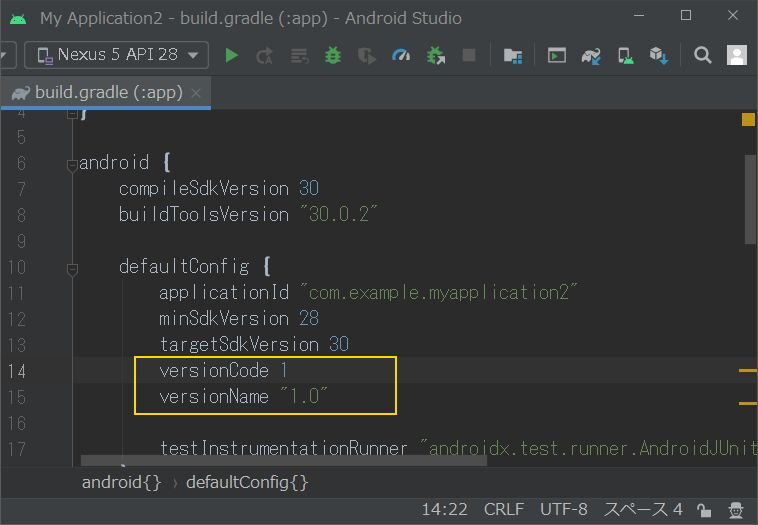Viewport: 758px width, 525px height.
Task: Run app with coverage icon
Action: point(367,56)
